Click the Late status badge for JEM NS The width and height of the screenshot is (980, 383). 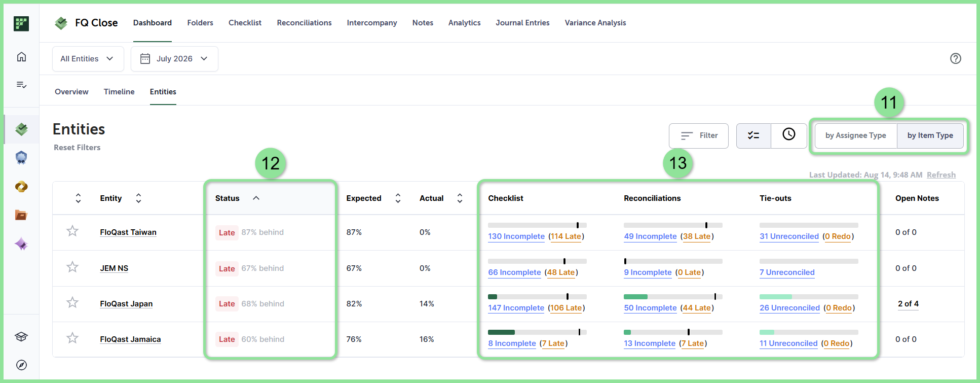(227, 268)
